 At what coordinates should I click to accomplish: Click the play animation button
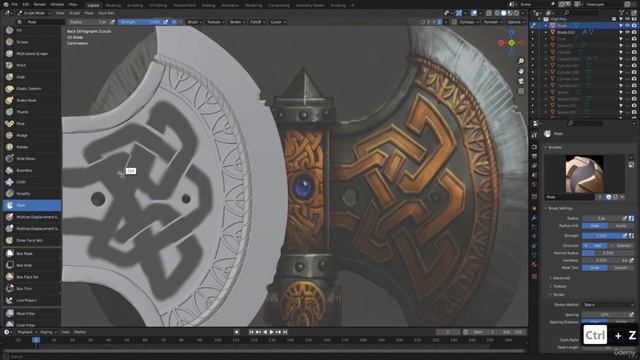pyautogui.click(x=271, y=332)
